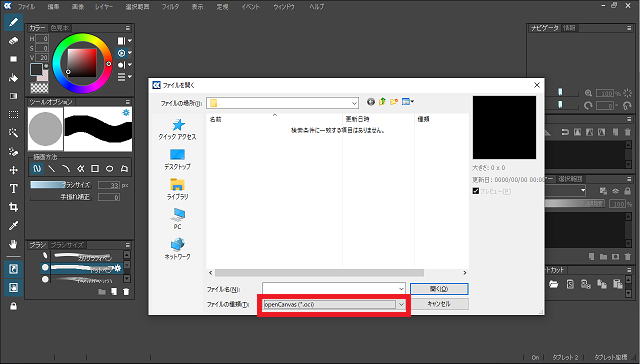Click the zoom magnifier icon in navigator
Screen dimensions: 640x364
(x=588, y=93)
